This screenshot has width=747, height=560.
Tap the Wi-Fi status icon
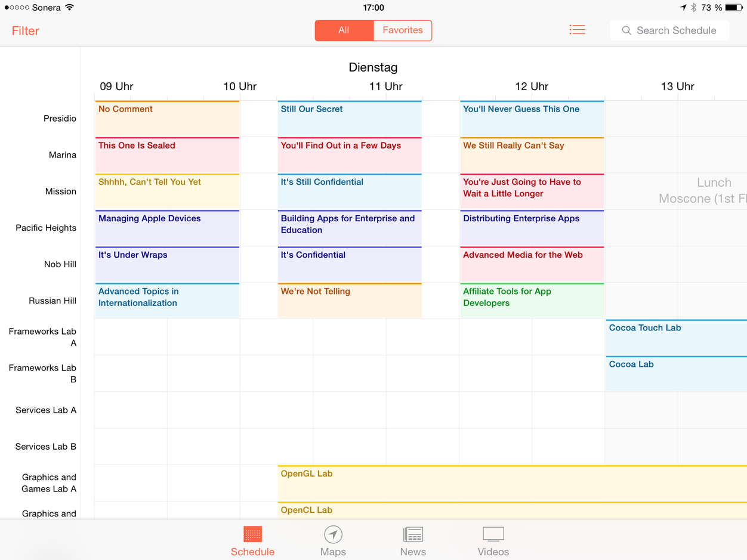coord(69,8)
